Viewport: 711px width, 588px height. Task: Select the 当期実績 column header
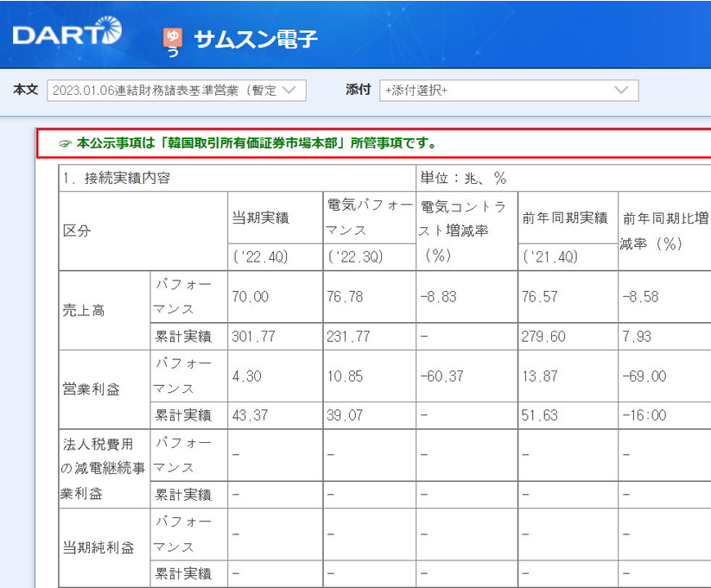[260, 218]
